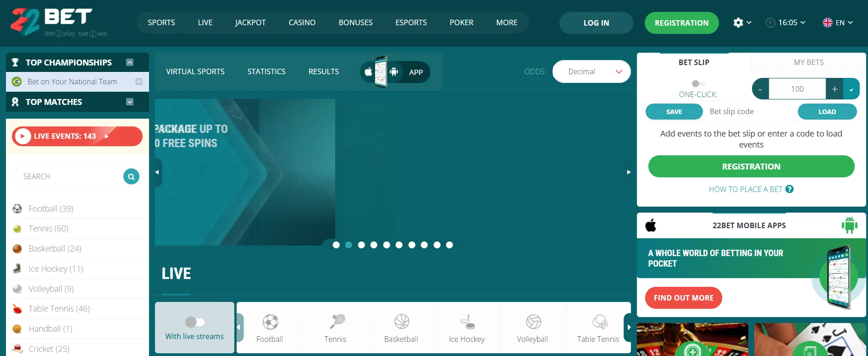Open the VIRTUAL SPORTS page
Image resolution: width=868 pixels, height=356 pixels.
point(195,71)
